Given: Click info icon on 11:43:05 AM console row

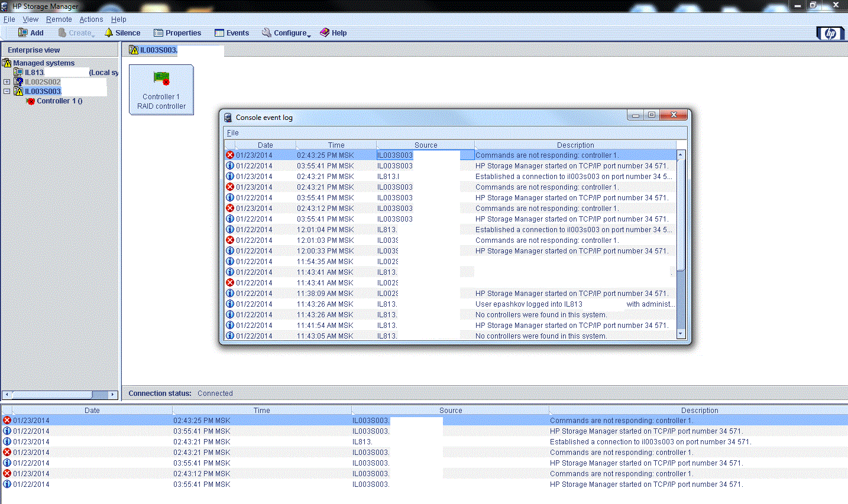Looking at the screenshot, I should click(x=230, y=336).
